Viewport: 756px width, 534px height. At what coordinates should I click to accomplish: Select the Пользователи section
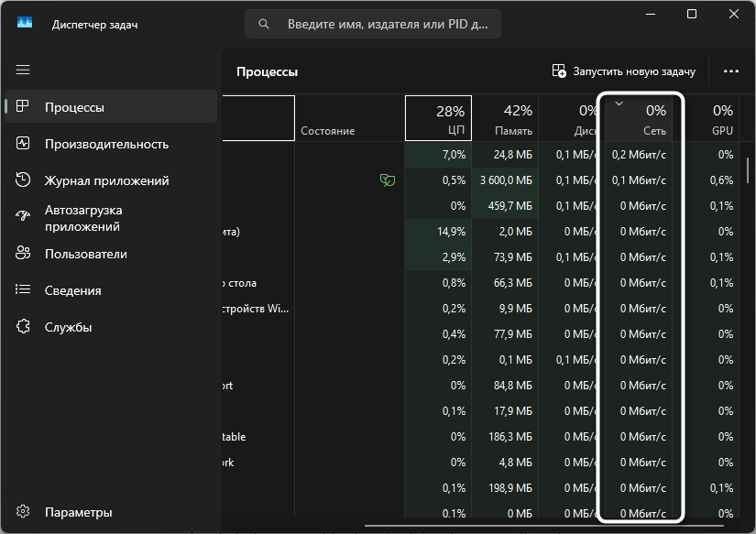point(111,254)
